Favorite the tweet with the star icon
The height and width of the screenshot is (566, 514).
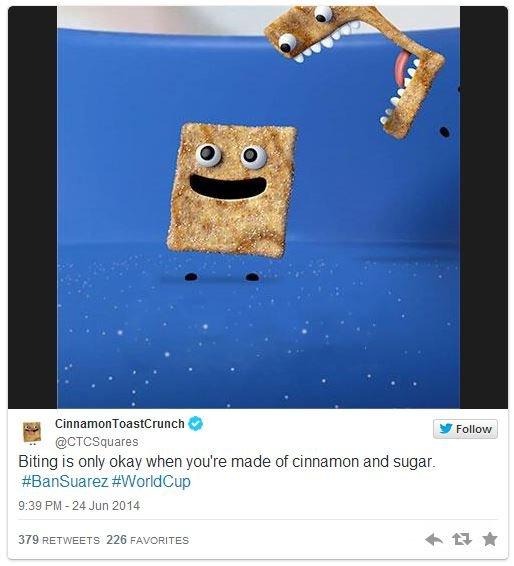pos(490,539)
